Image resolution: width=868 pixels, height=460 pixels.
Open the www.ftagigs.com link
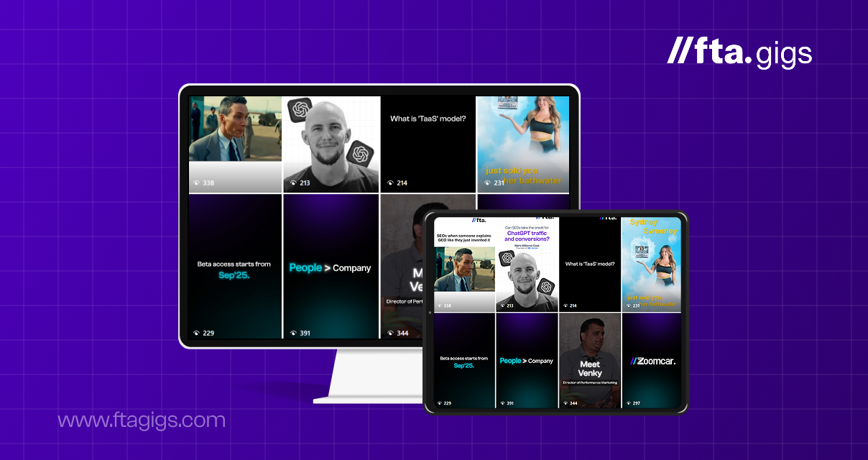coord(142,420)
